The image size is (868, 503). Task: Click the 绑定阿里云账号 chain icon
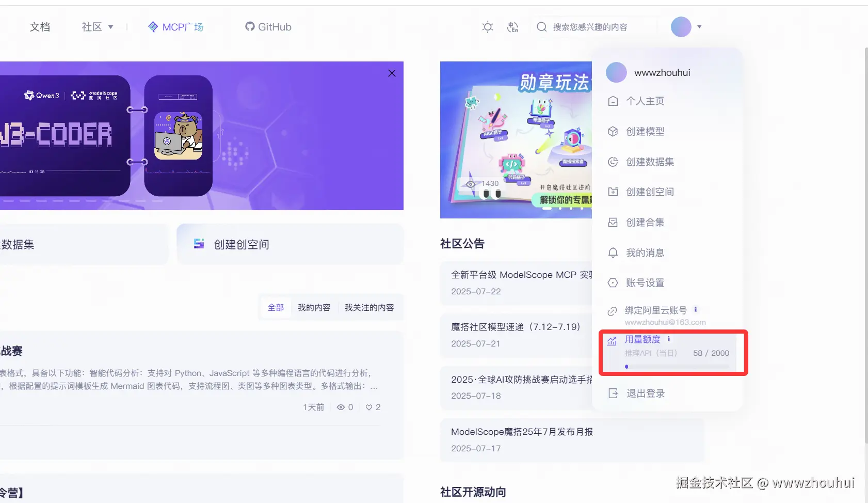613,311
